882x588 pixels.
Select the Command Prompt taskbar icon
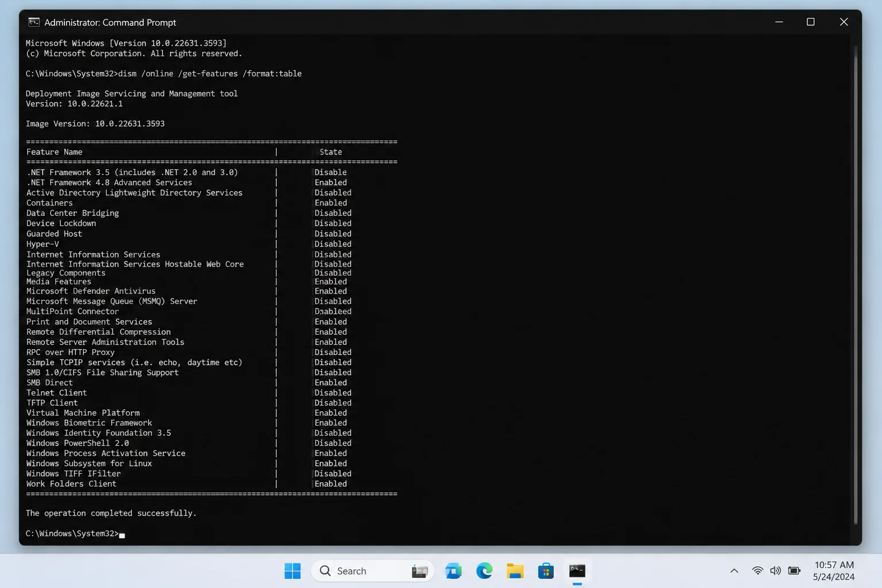coord(577,571)
